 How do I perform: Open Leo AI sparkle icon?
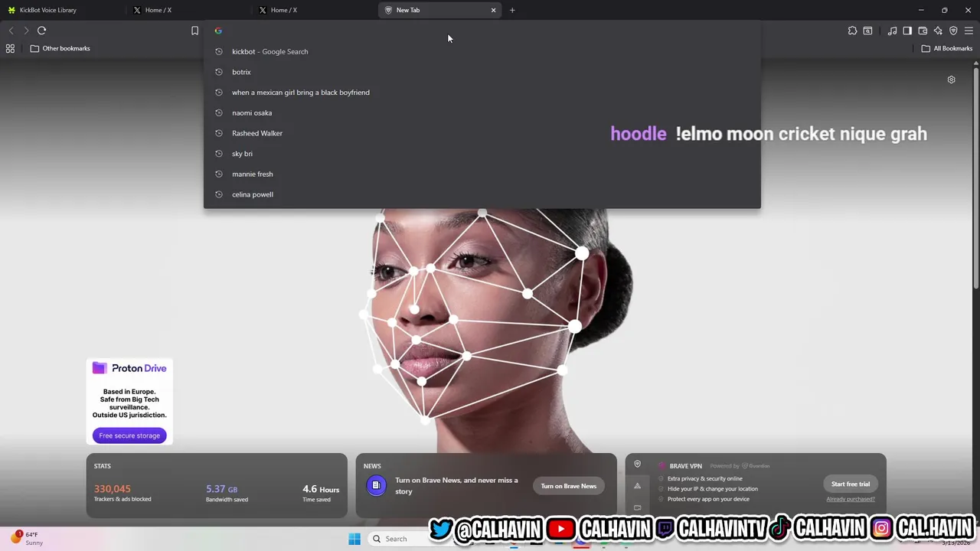pos(938,31)
